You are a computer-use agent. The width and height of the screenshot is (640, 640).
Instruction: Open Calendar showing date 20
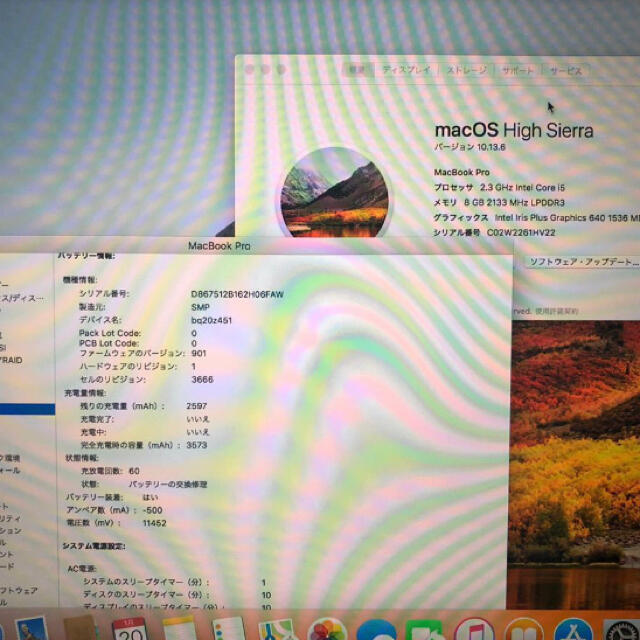[130, 629]
